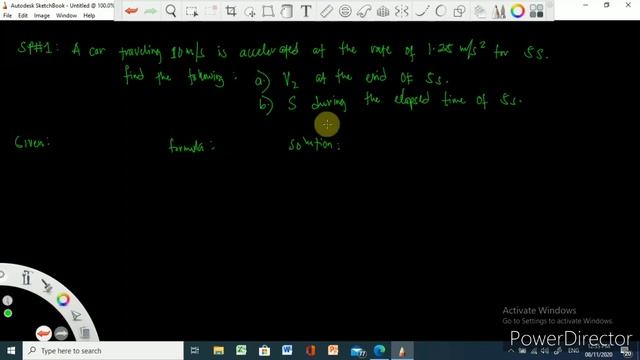The height and width of the screenshot is (360, 640).
Task: Open the notification center icon
Action: pos(625,351)
